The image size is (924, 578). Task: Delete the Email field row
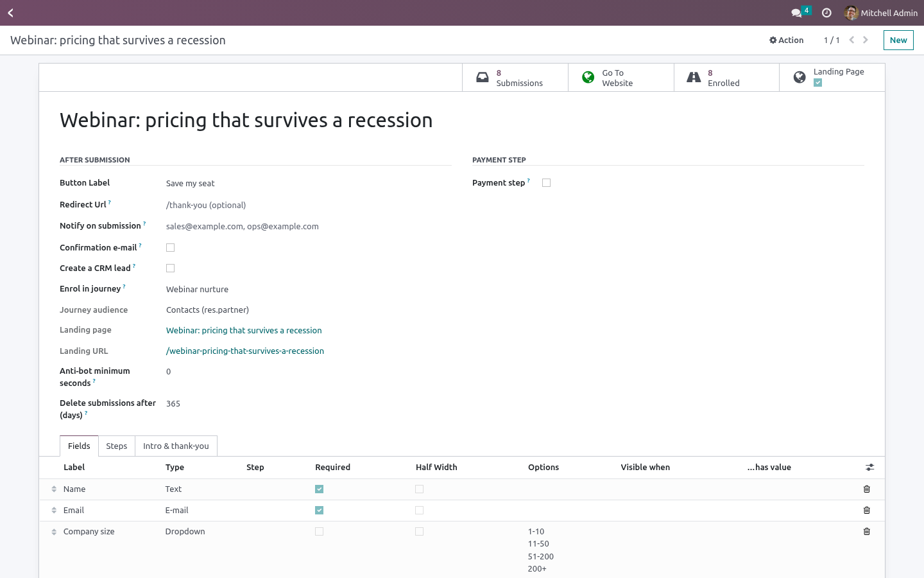coord(867,511)
